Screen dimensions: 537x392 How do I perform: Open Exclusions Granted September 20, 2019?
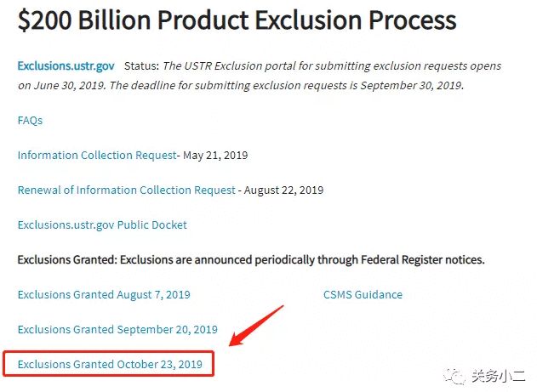point(117,329)
